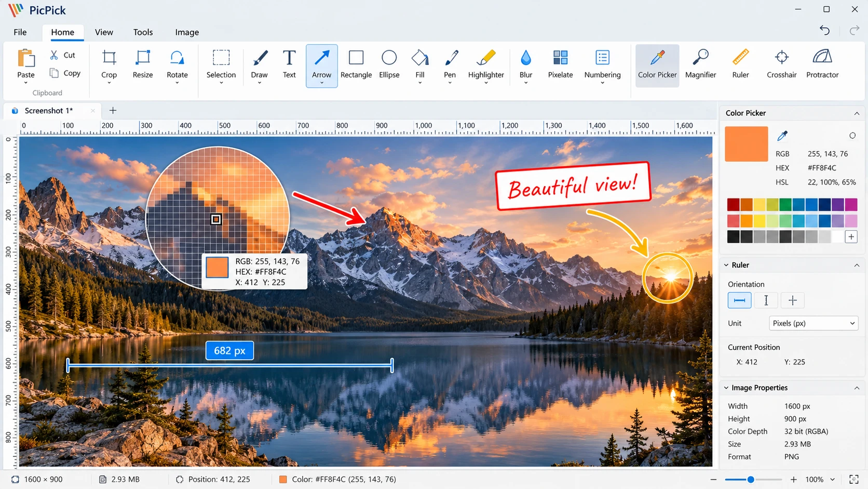Switch to the Tools ribbon tab
The width and height of the screenshot is (868, 489).
point(143,32)
